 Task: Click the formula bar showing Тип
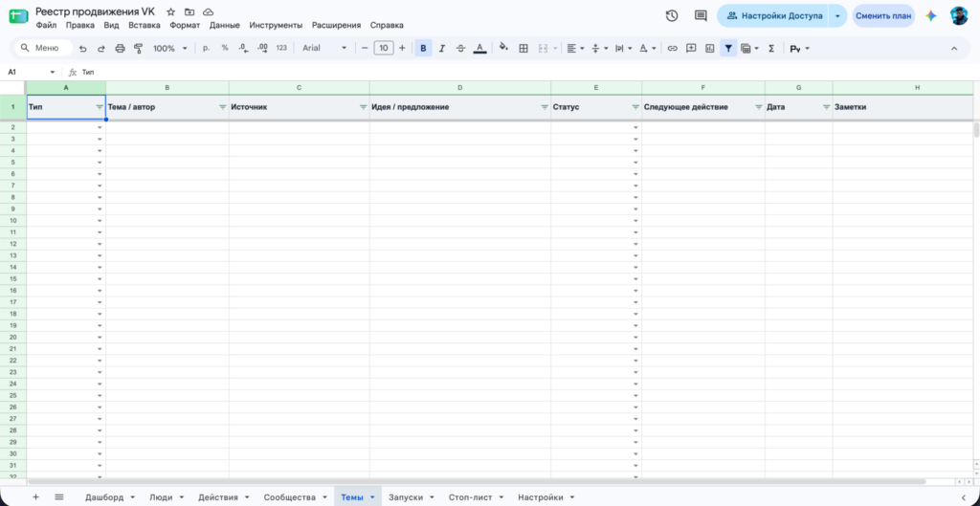click(528, 73)
